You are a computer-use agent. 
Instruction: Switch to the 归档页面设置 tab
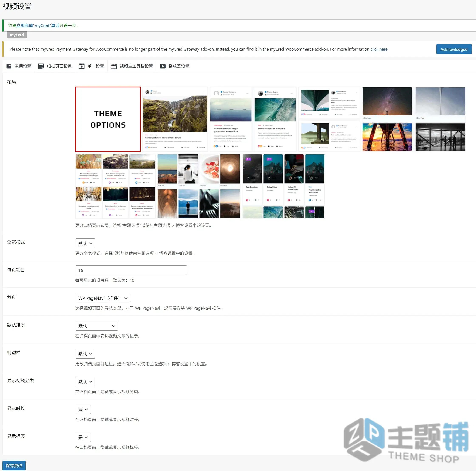click(x=55, y=66)
